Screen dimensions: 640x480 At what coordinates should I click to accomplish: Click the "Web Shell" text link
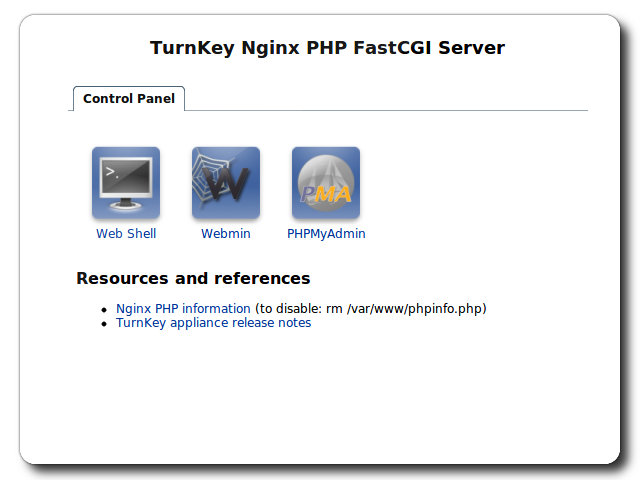[126, 234]
